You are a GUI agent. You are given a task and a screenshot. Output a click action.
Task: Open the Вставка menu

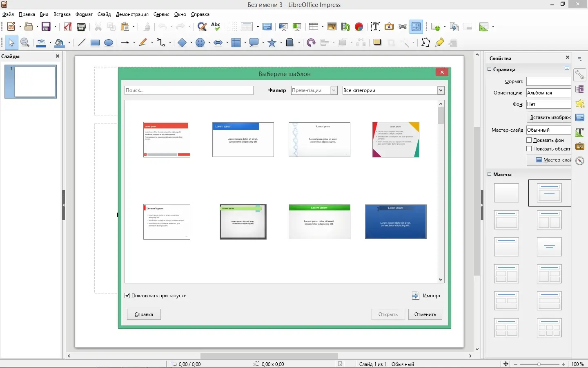pyautogui.click(x=62, y=14)
